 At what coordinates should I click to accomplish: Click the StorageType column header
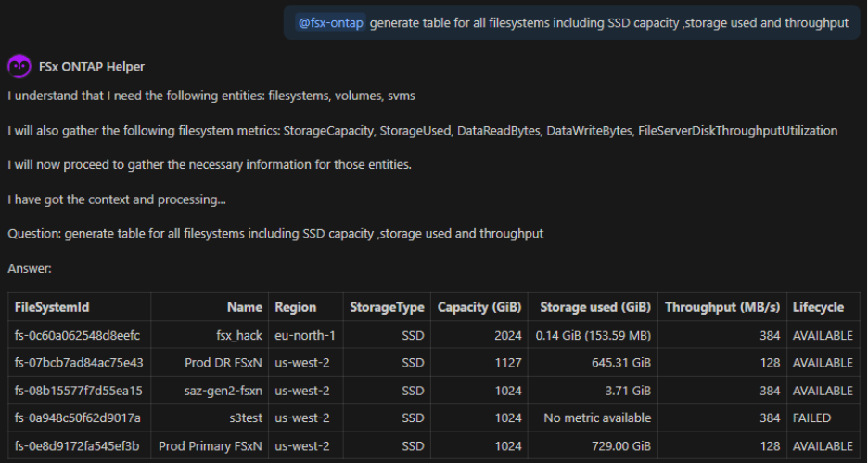click(387, 307)
